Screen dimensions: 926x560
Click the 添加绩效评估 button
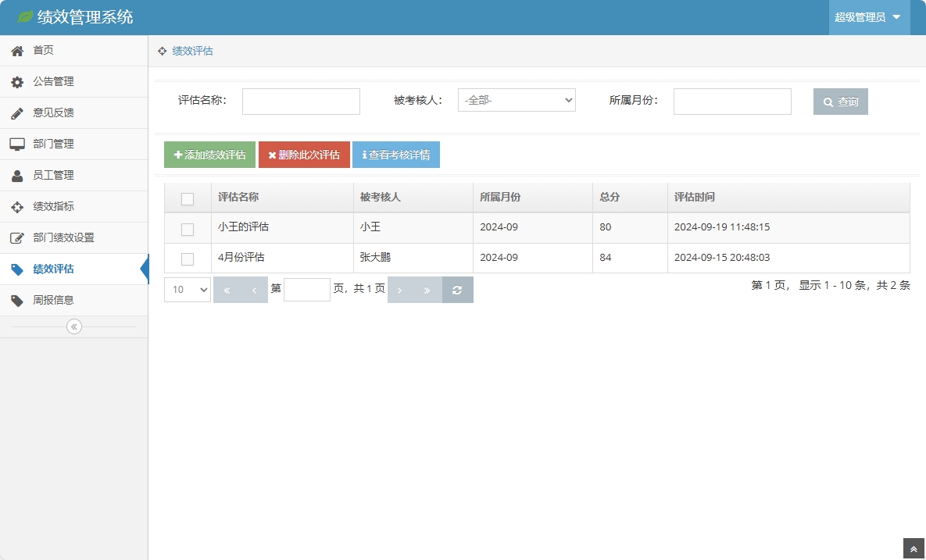pyautogui.click(x=208, y=154)
